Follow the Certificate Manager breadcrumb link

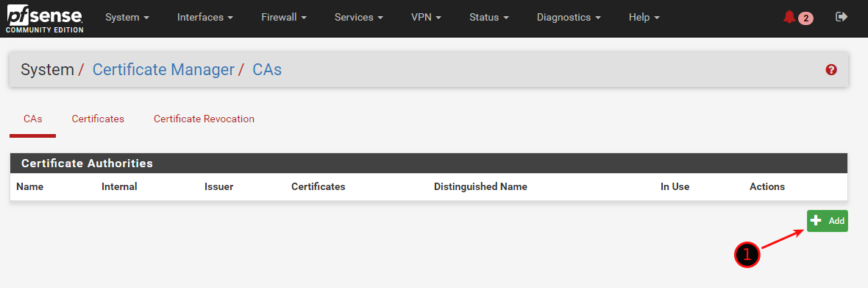(x=163, y=70)
